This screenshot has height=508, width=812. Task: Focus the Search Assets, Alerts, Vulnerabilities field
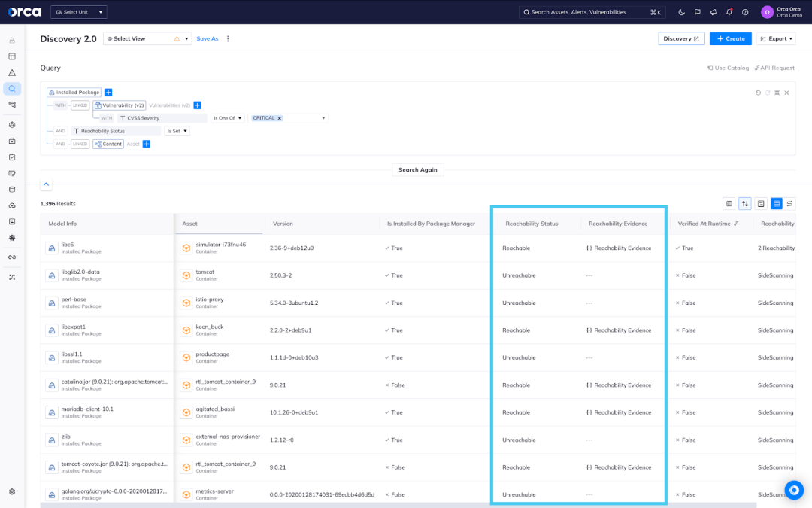[592, 12]
